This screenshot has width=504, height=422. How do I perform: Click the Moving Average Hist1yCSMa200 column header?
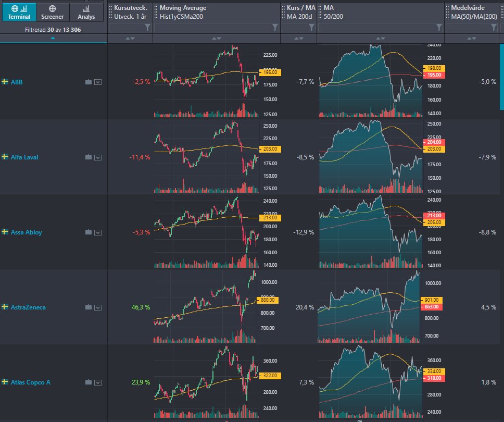tap(216, 12)
